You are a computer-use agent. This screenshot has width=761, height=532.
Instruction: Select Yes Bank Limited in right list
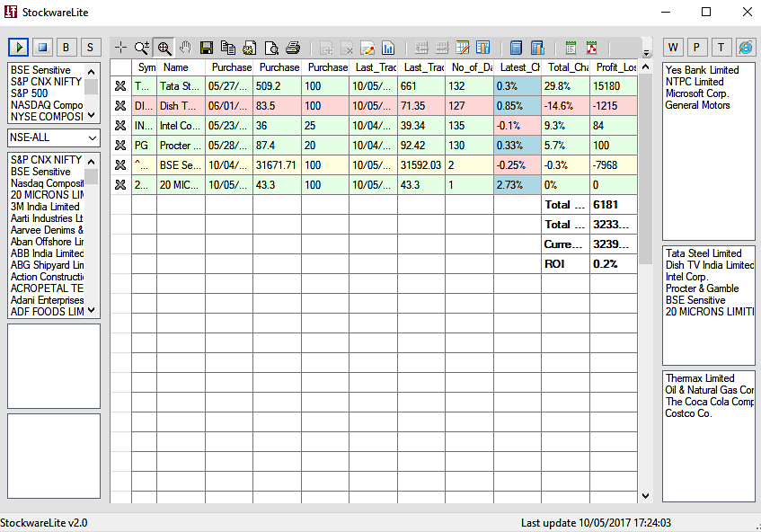[x=703, y=70]
